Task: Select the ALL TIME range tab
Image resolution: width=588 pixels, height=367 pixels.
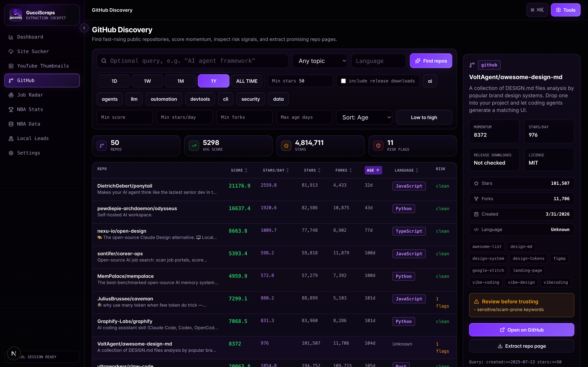Action: (247, 81)
